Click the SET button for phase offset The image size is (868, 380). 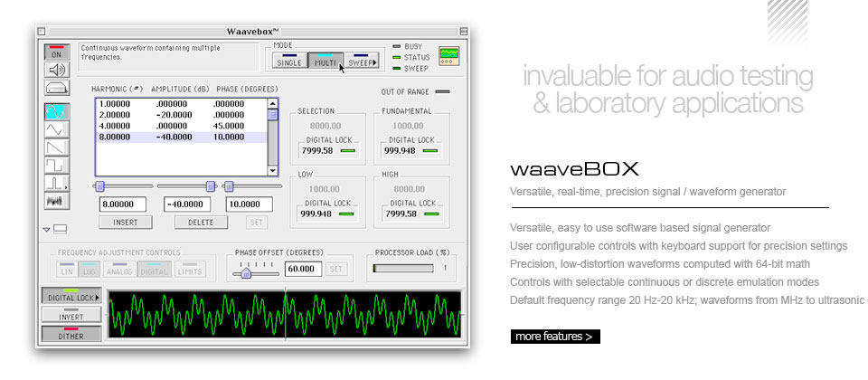(x=336, y=270)
